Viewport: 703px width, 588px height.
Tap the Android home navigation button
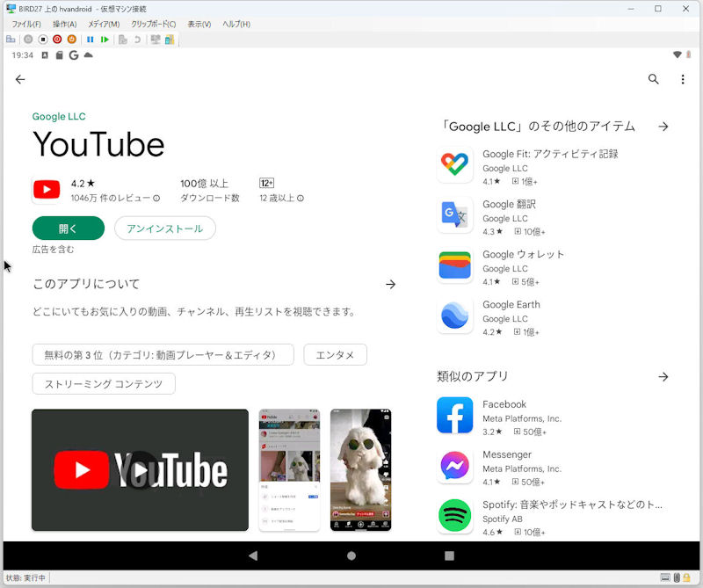(x=351, y=555)
